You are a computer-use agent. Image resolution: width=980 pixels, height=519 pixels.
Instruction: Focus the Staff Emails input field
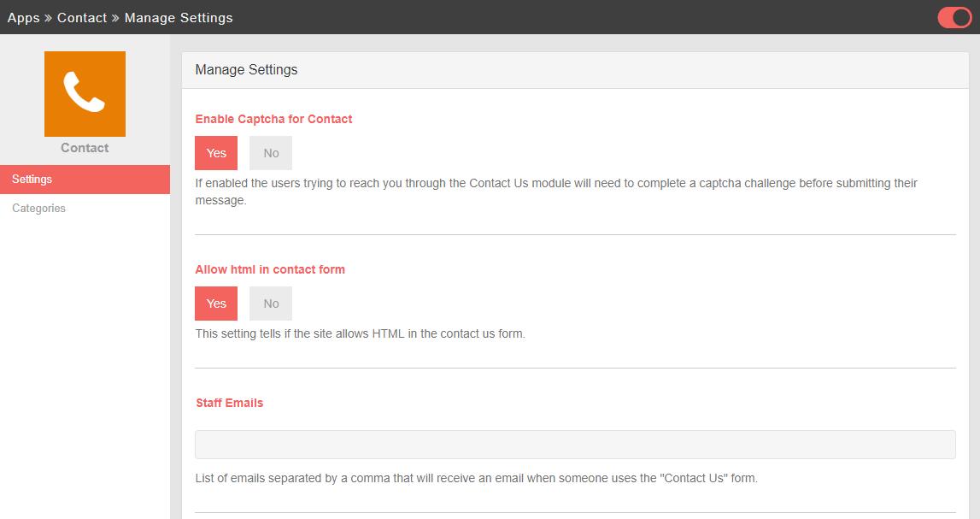(575, 445)
